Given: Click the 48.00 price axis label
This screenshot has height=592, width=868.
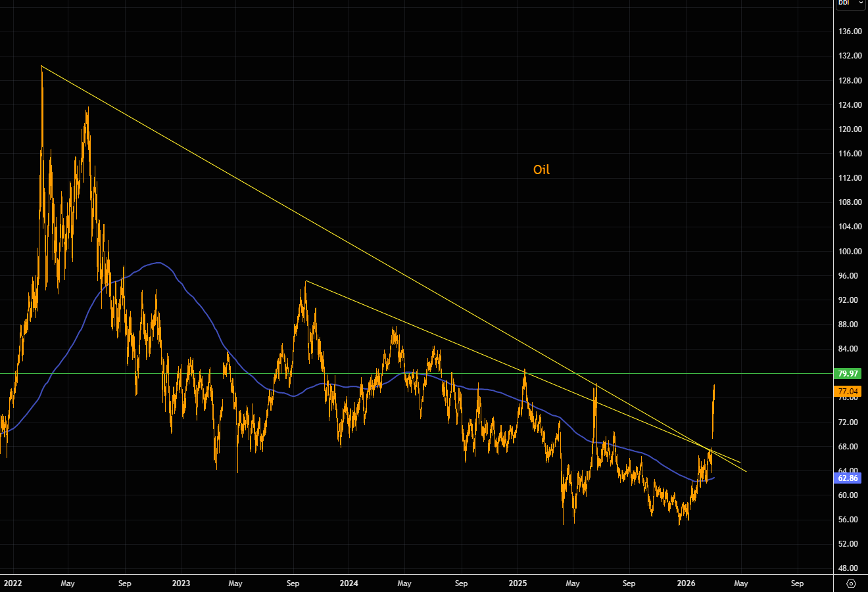Looking at the screenshot, I should [850, 568].
